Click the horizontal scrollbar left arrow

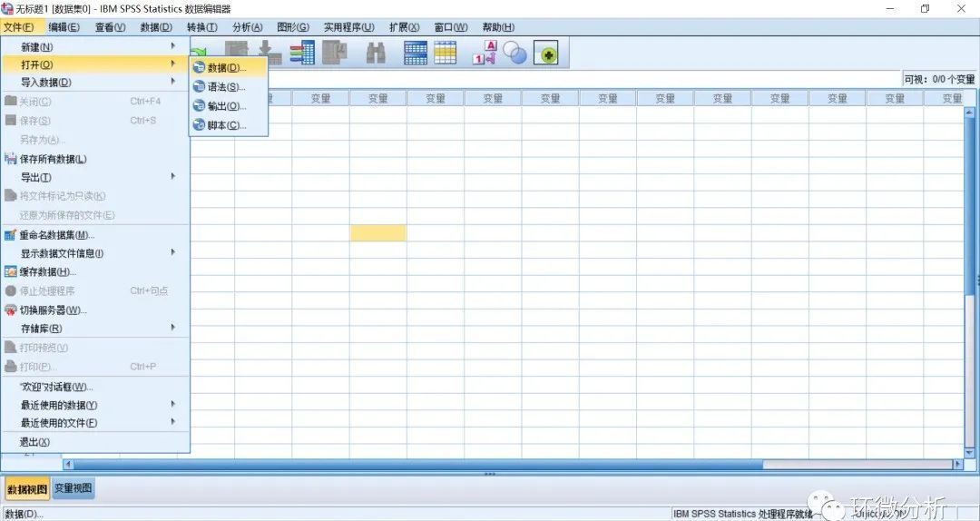point(68,465)
